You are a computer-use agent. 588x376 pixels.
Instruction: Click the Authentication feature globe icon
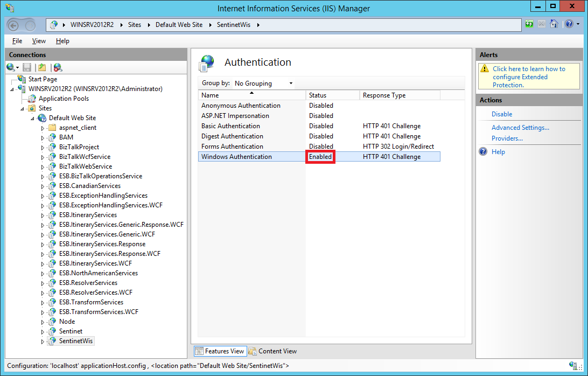(x=207, y=63)
